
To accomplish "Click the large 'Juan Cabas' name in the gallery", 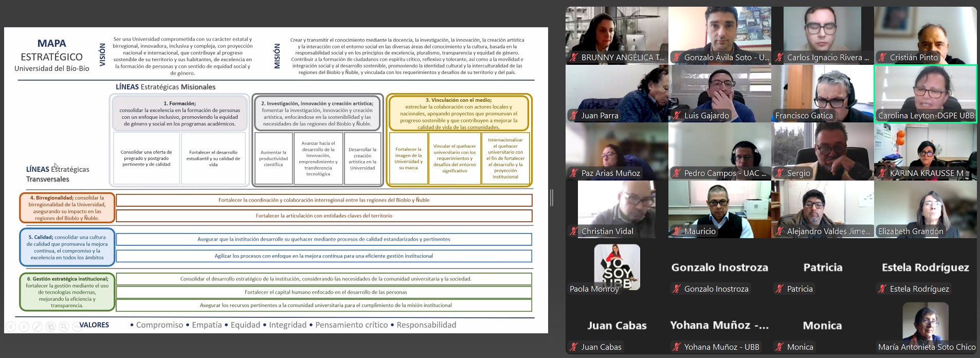I will click(x=617, y=326).
